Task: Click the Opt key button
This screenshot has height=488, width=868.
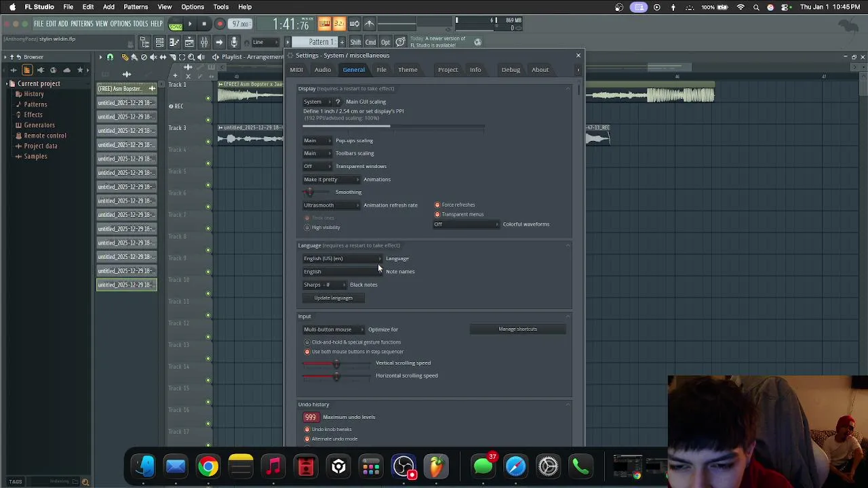Action: (385, 42)
